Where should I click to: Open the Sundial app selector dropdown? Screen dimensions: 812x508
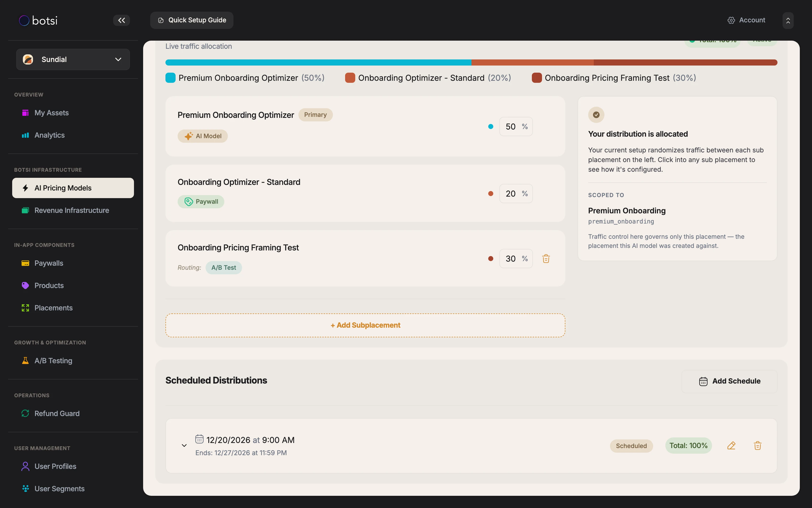click(73, 59)
